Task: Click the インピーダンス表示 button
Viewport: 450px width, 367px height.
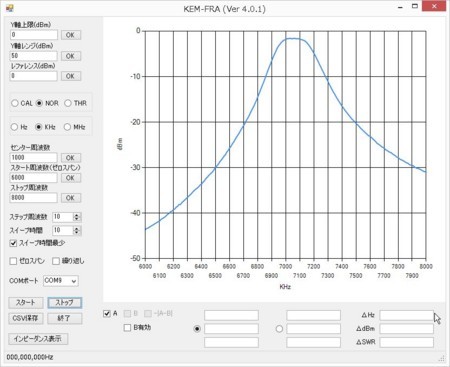Action: pos(38,339)
